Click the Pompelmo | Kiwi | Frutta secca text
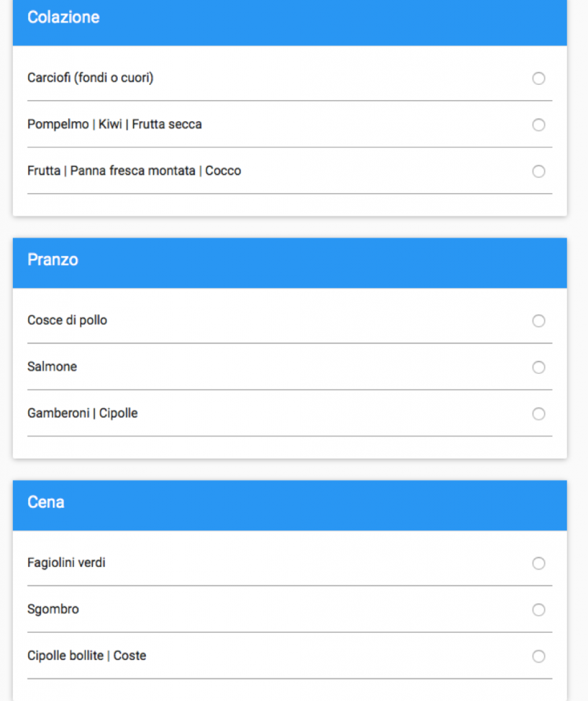The image size is (588, 701). [114, 125]
